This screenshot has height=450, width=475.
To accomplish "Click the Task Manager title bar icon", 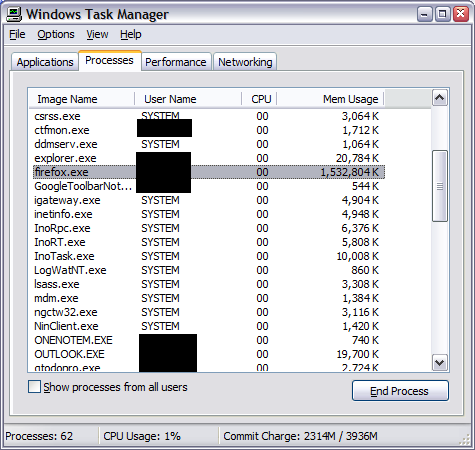I will 14,14.
